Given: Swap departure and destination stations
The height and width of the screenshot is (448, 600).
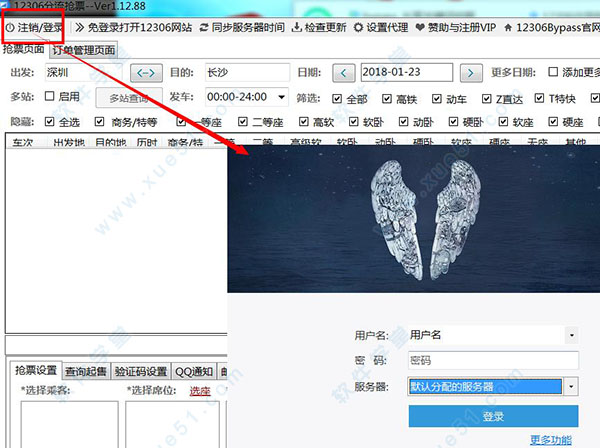Looking at the screenshot, I should (146, 73).
